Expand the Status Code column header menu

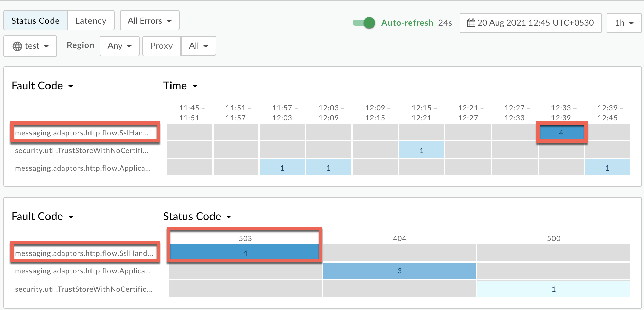tap(197, 217)
